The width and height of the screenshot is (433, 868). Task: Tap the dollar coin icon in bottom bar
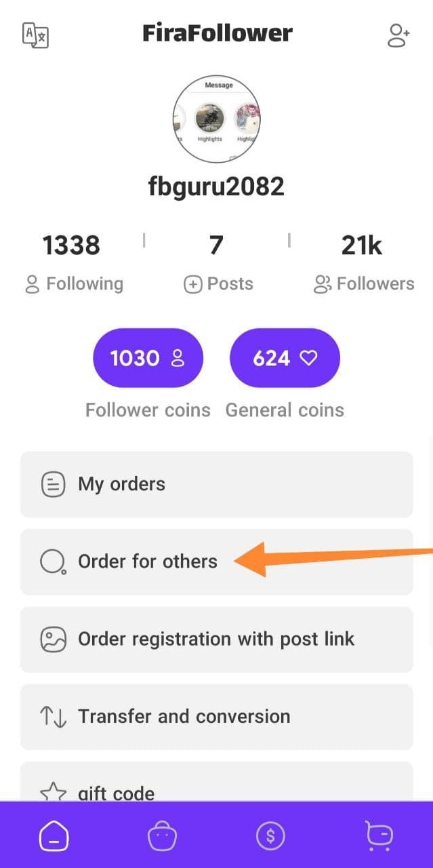pos(270,836)
